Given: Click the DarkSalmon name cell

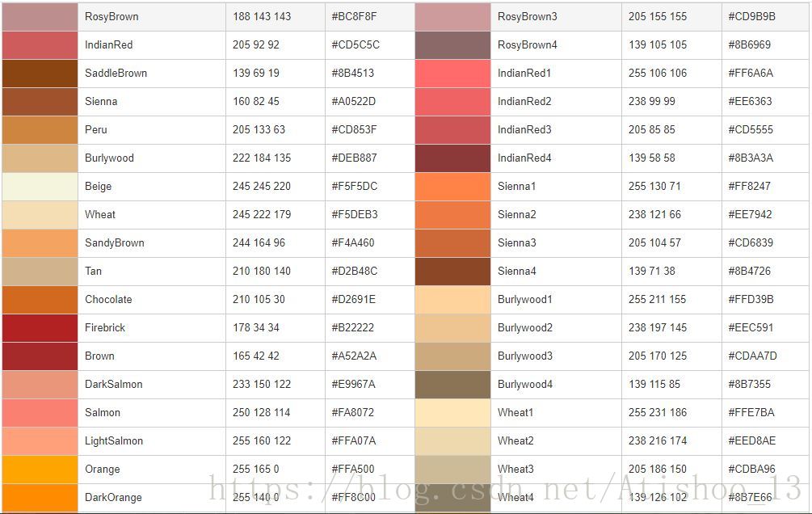Looking at the screenshot, I should 152,384.
